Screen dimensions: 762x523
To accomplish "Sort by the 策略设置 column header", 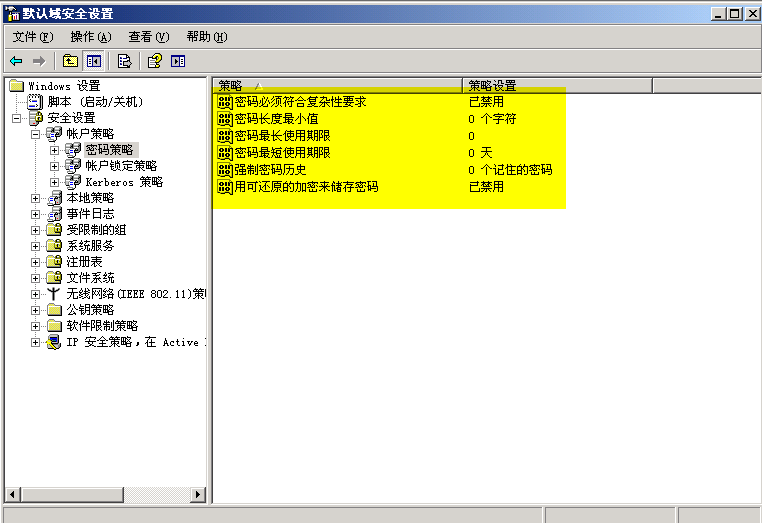I will [x=557, y=86].
